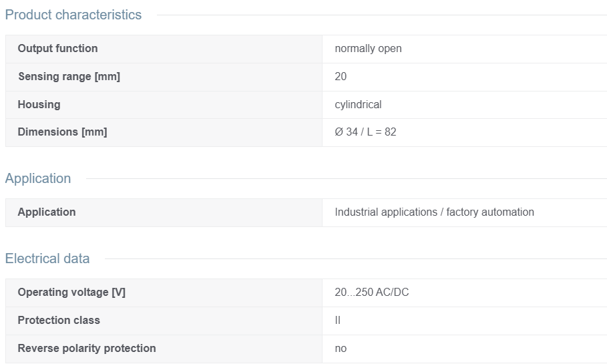Click the sensing range value 20
This screenshot has height=364, width=607.
pos(341,76)
